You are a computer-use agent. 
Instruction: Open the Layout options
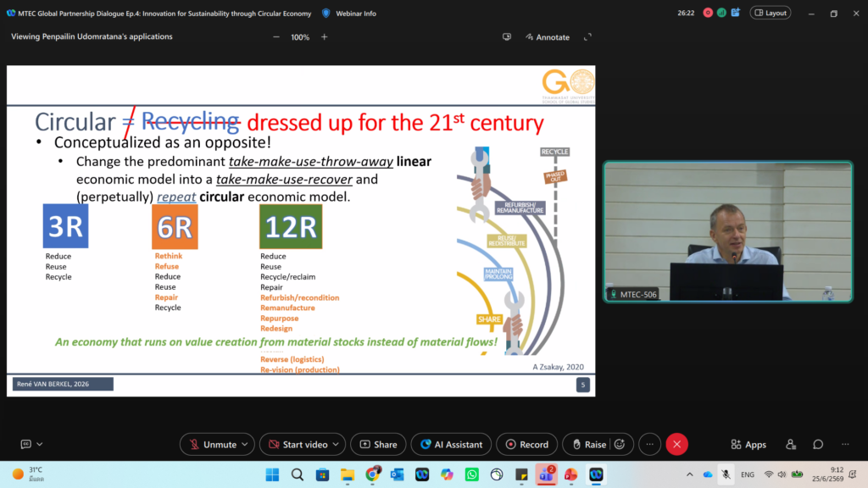pos(771,13)
